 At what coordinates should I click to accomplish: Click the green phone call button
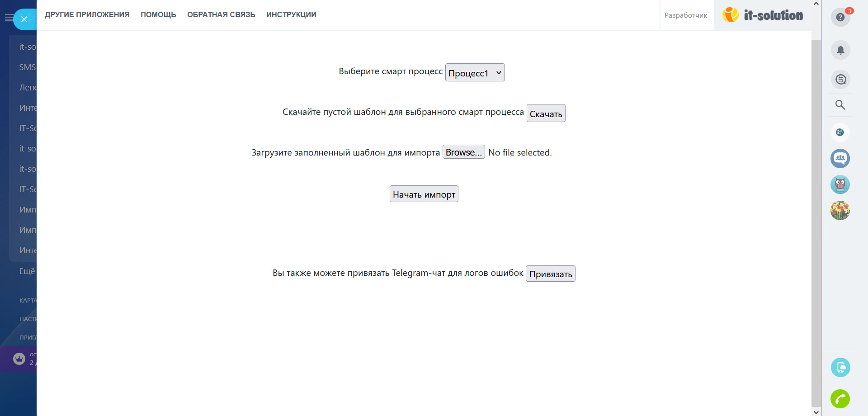pyautogui.click(x=840, y=399)
